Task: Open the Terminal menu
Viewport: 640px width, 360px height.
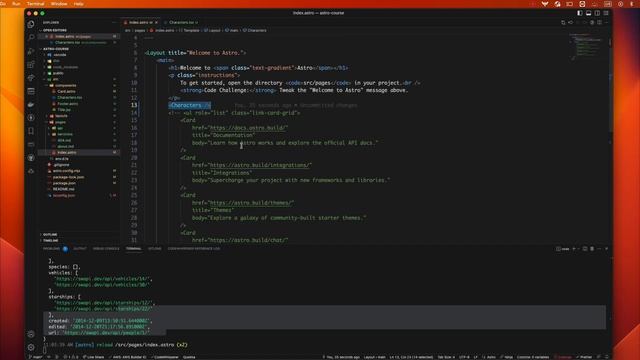Action: [36, 4]
